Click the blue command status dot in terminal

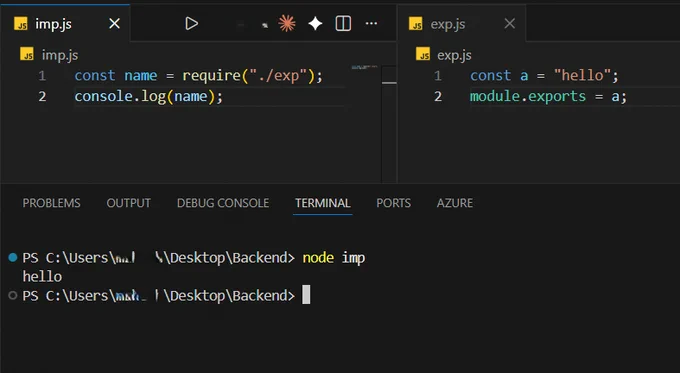[x=13, y=258]
